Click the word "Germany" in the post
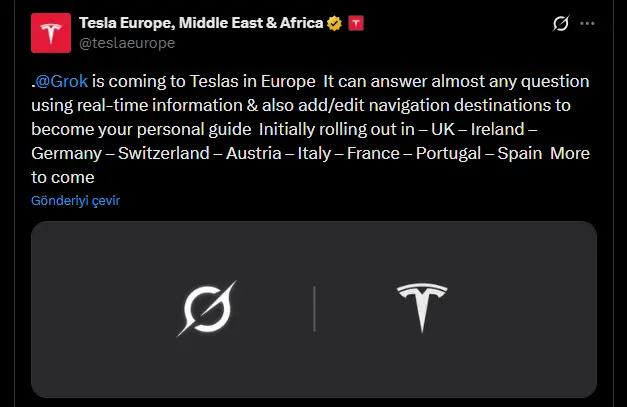Image resolution: width=627 pixels, height=407 pixels. pyautogui.click(x=63, y=153)
